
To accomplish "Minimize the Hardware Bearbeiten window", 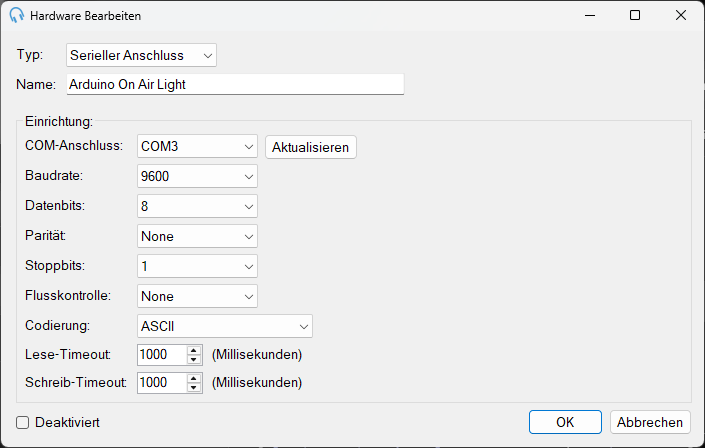I will (590, 15).
